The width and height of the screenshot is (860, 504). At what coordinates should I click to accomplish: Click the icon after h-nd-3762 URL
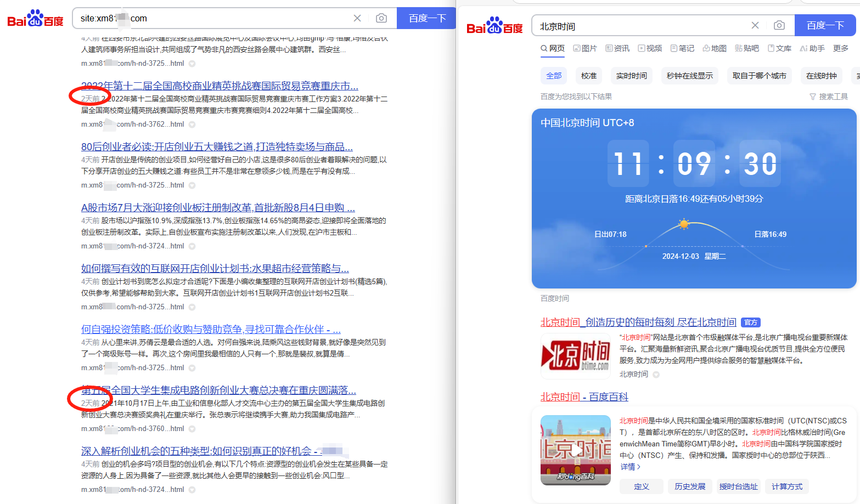pyautogui.click(x=192, y=124)
